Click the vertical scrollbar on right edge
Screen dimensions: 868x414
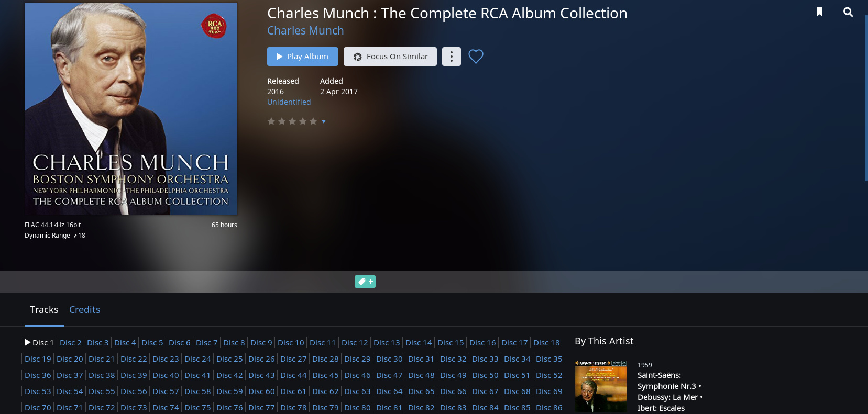point(866,98)
